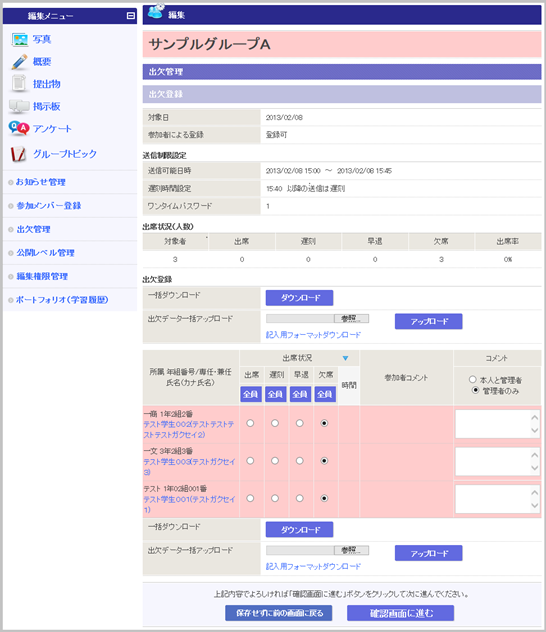Click the blue sort arrow beside 出席状況
Screen dimensions: 546x632
pos(345,358)
